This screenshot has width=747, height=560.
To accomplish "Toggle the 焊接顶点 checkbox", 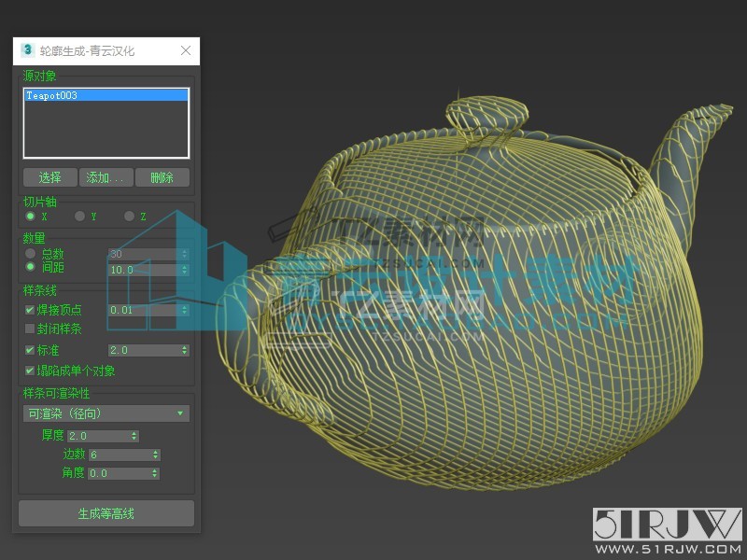I will 30,310.
